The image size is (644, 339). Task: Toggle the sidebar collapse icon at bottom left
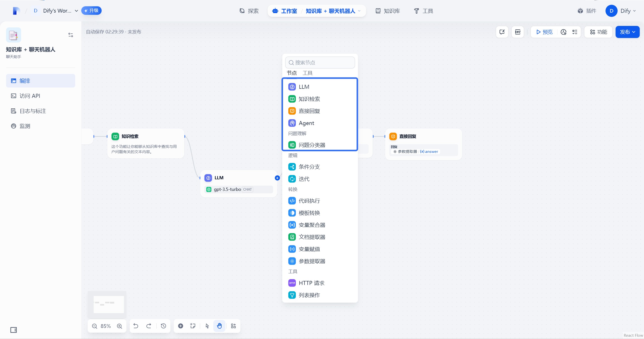click(x=14, y=330)
